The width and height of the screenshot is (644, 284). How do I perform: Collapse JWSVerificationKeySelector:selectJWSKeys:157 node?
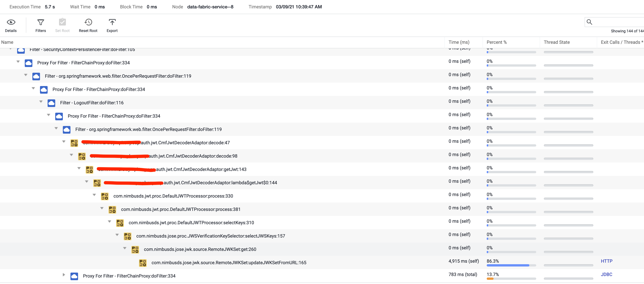117,235
